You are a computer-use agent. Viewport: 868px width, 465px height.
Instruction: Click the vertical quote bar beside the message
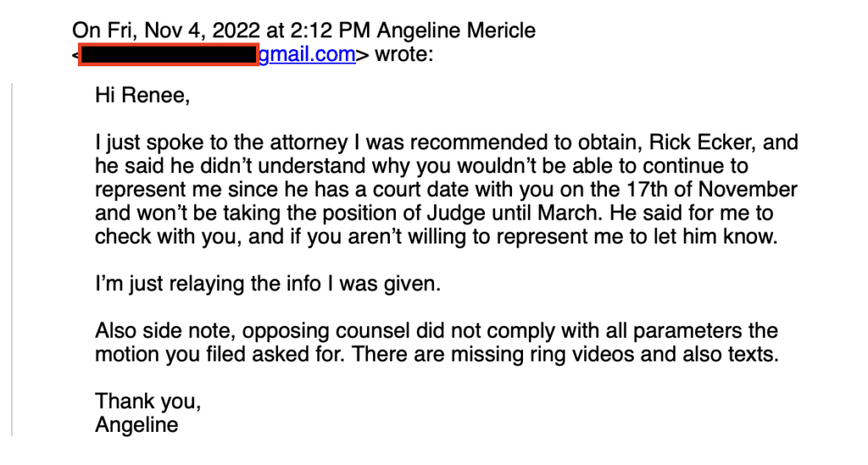point(12,260)
